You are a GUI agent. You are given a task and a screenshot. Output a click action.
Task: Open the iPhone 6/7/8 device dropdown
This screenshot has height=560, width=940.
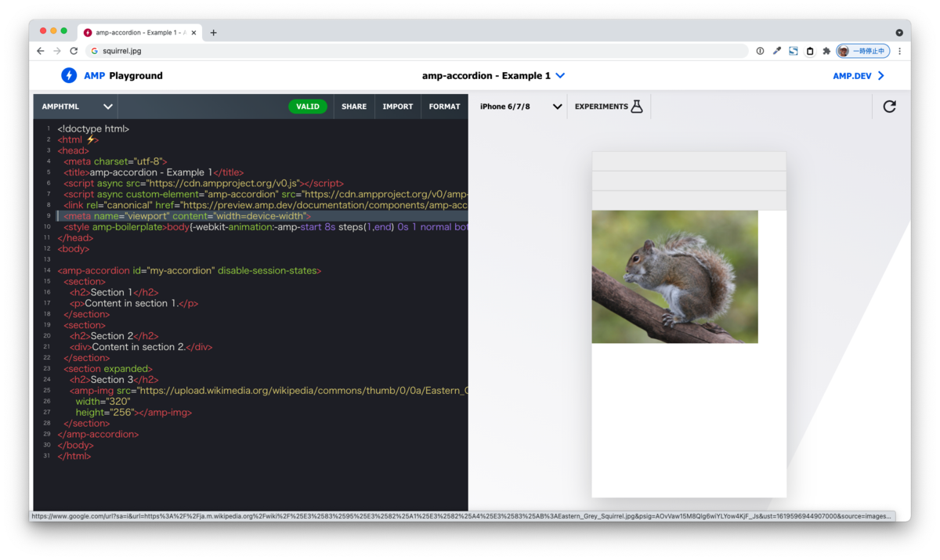click(x=520, y=107)
